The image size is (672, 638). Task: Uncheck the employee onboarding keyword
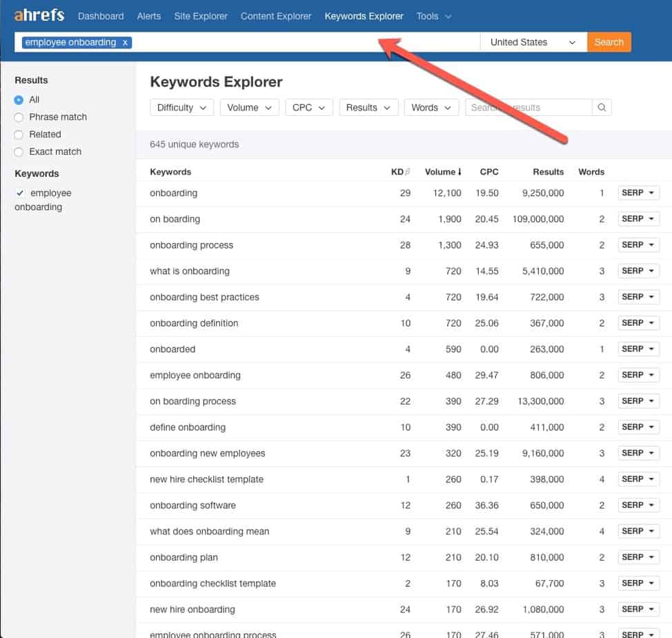pos(20,193)
